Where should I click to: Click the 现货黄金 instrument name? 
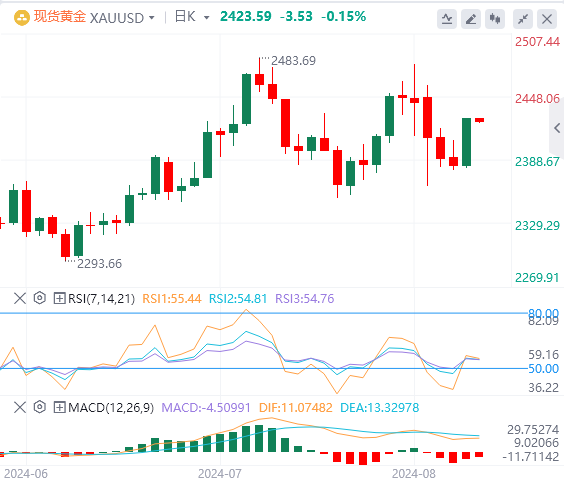click(60, 17)
